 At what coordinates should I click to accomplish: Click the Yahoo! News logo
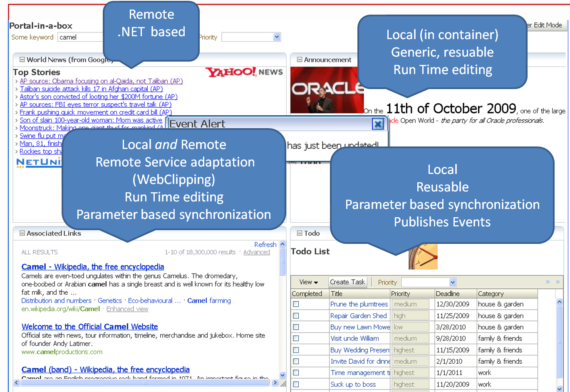pos(244,72)
